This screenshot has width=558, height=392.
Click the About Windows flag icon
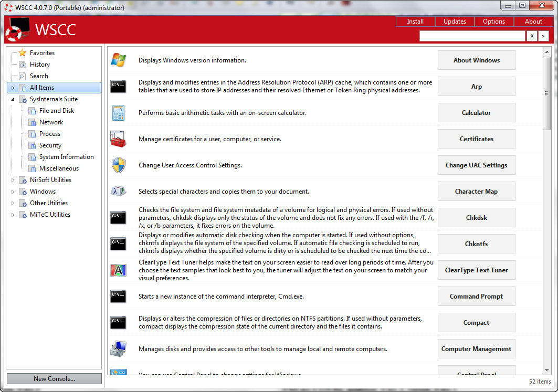click(118, 60)
